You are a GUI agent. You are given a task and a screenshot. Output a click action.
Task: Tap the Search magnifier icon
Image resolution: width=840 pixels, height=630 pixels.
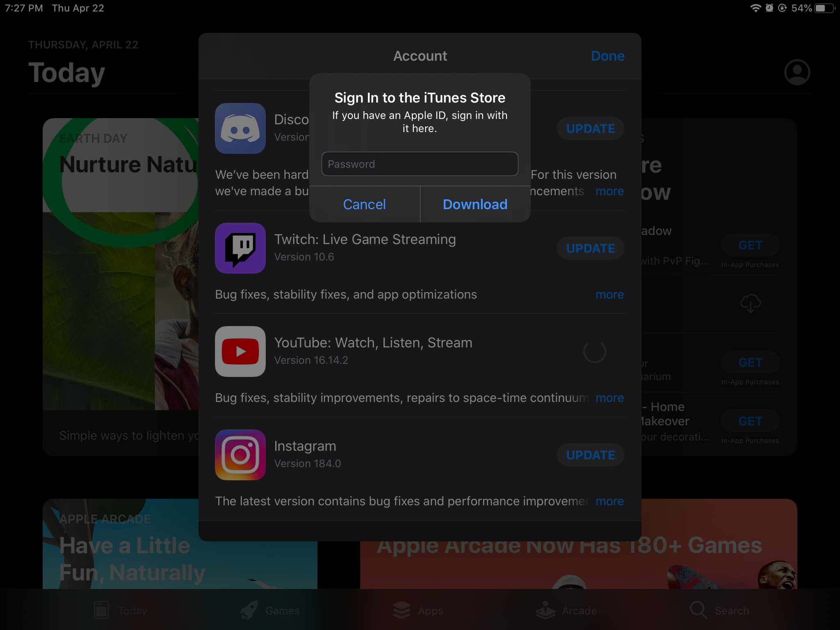[x=698, y=610]
